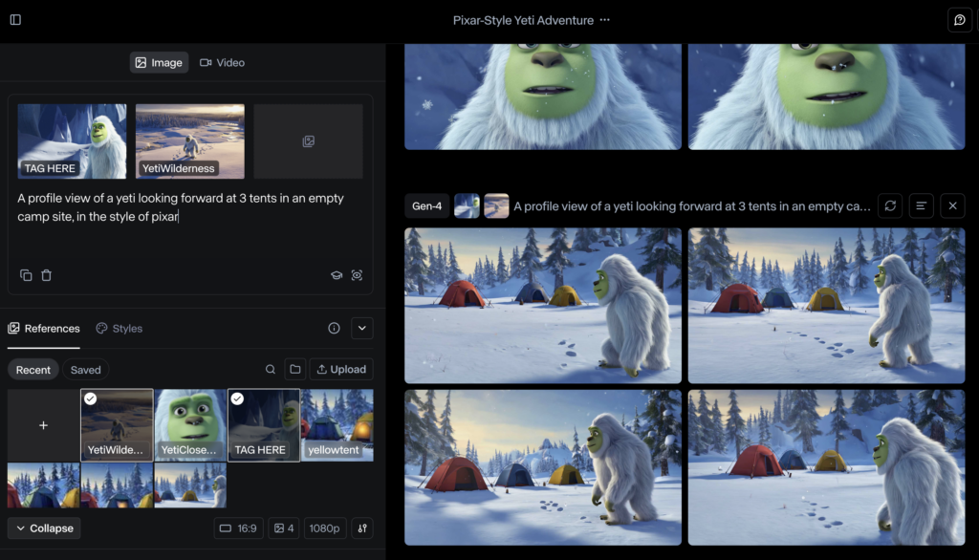This screenshot has width=979, height=560.
Task: Select the reference thumbnail of tents with a yeti
Action: pyautogui.click(x=190, y=485)
